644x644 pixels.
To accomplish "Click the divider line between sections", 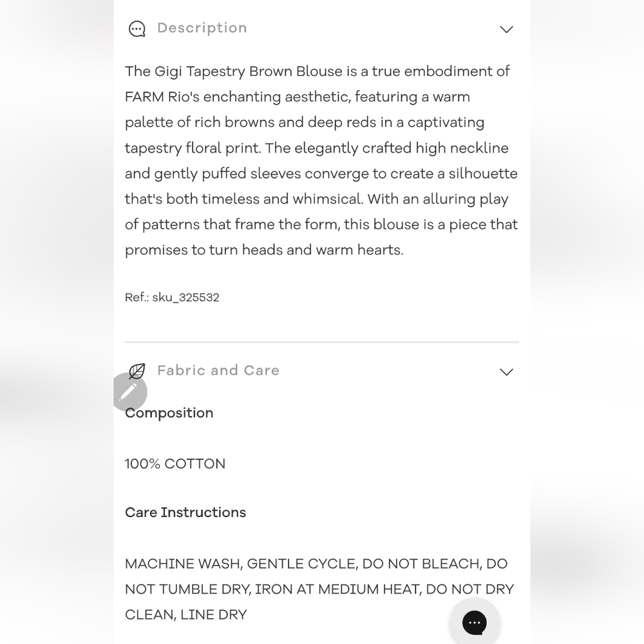I will [321, 342].
